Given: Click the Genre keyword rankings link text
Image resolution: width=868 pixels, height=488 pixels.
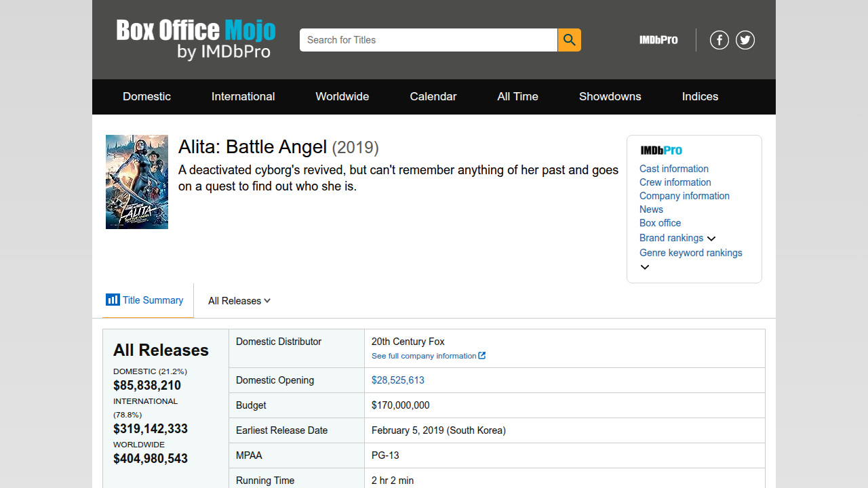Looking at the screenshot, I should (x=691, y=253).
